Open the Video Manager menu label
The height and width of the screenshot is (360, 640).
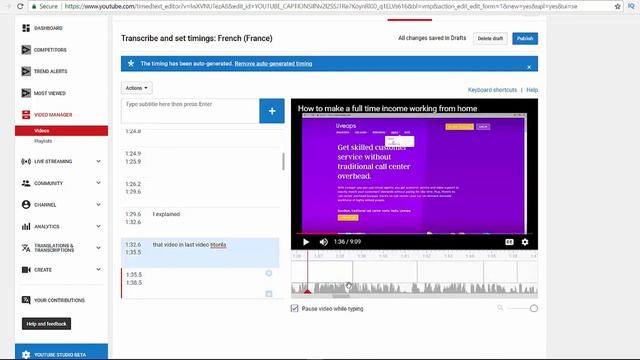point(53,115)
